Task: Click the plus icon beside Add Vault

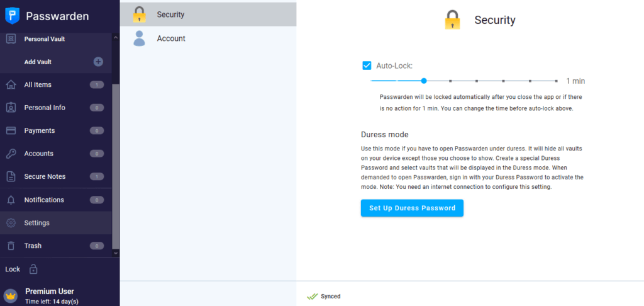Action: pos(98,62)
